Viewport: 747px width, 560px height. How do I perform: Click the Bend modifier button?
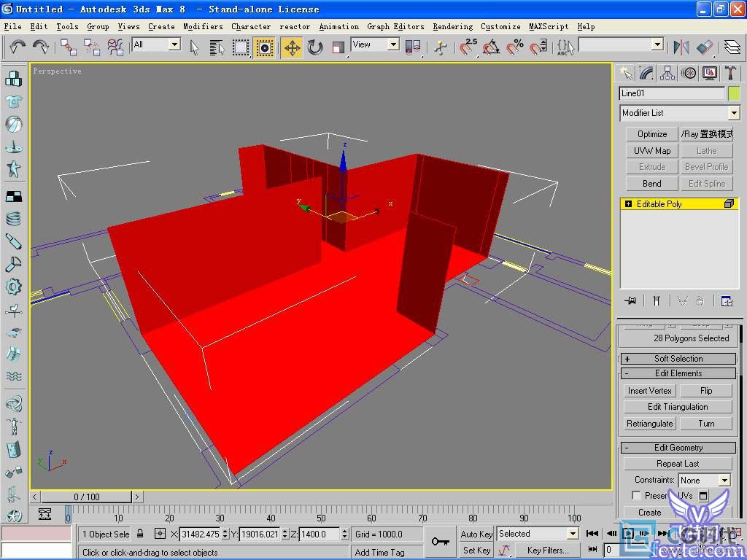pos(652,184)
